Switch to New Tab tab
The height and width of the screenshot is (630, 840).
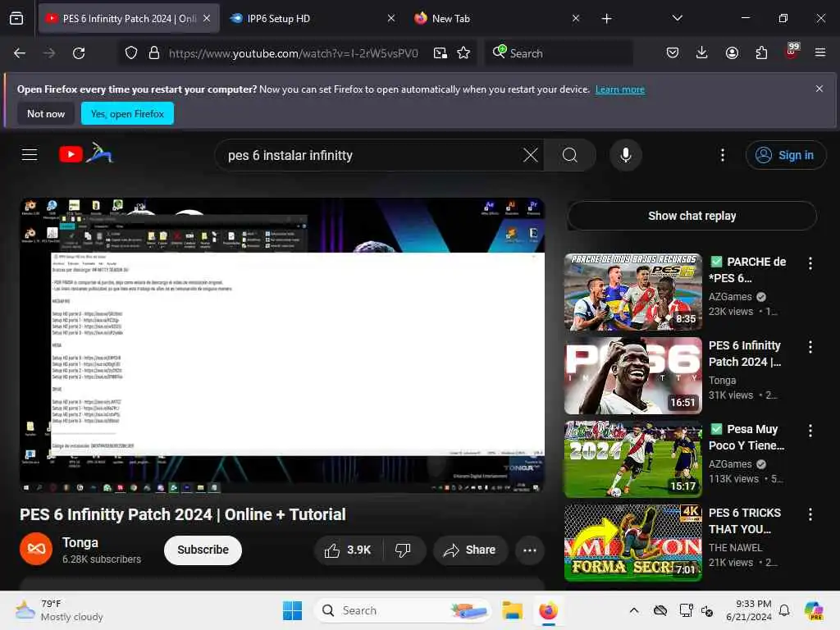coord(495,18)
